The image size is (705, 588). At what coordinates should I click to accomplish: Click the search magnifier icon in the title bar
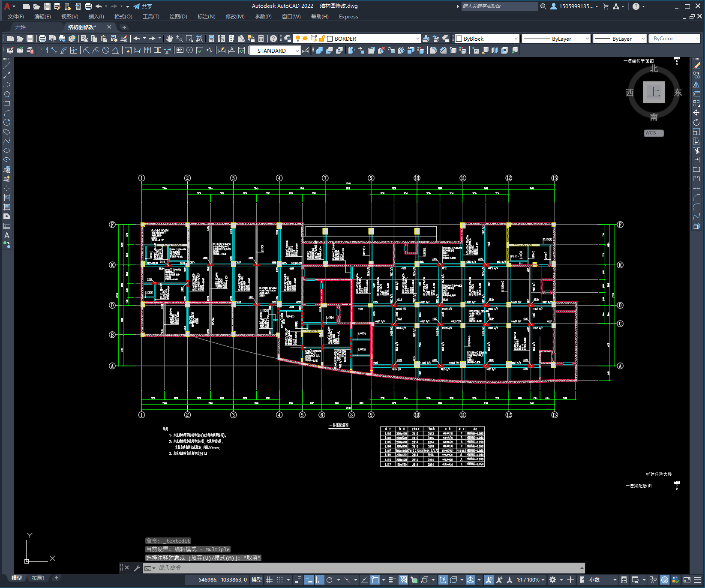click(543, 6)
